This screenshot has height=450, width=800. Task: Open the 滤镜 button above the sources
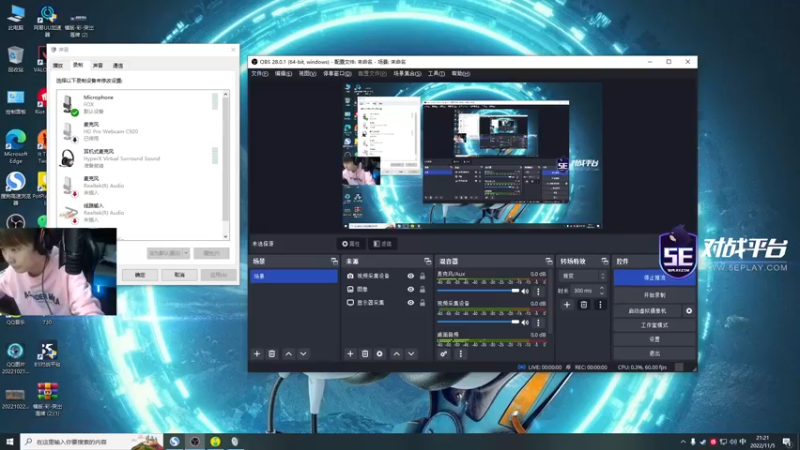[x=383, y=244]
